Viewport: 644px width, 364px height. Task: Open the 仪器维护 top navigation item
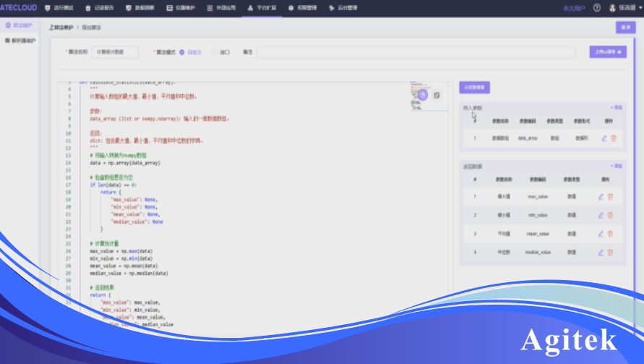point(181,8)
